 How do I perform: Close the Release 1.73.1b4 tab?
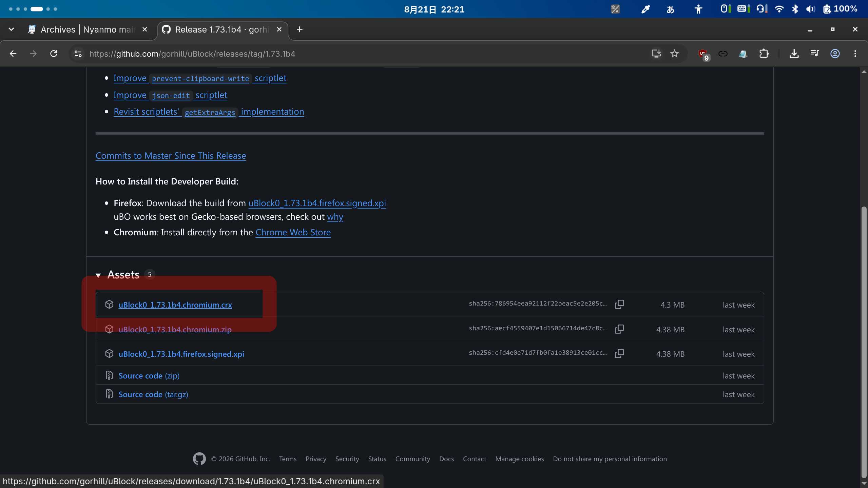(279, 30)
